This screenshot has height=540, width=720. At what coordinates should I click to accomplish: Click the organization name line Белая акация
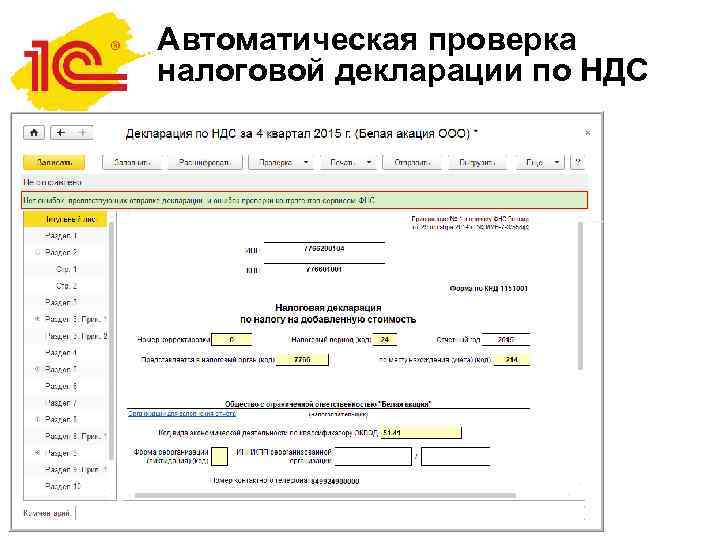pyautogui.click(x=328, y=404)
